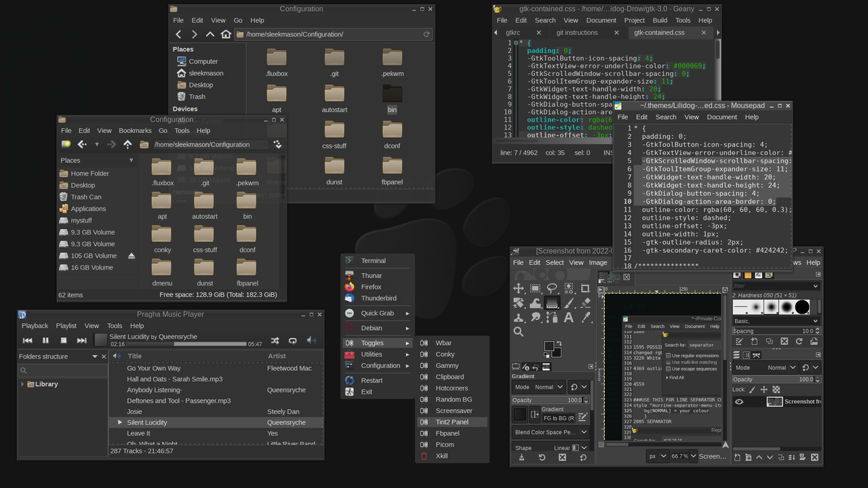Toggle reverse gradient button in GIMP options
Viewport: 868px width, 488px height.
coord(535,414)
